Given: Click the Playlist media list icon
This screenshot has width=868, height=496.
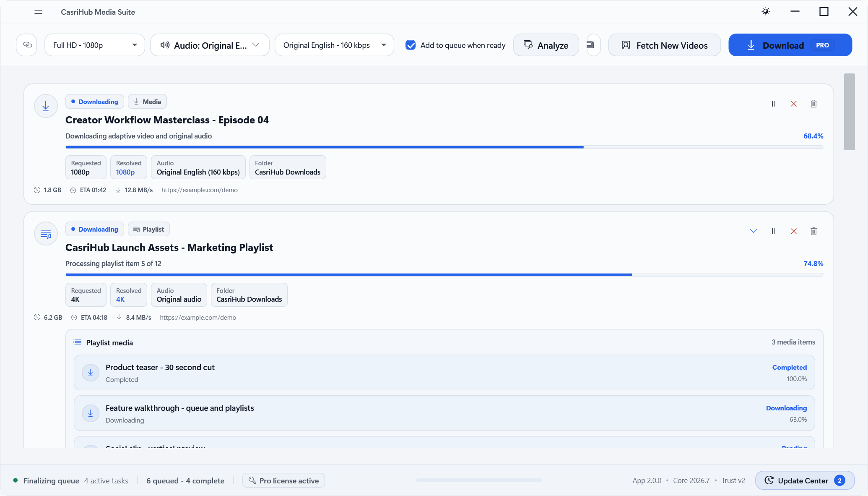Looking at the screenshot, I should tap(77, 342).
